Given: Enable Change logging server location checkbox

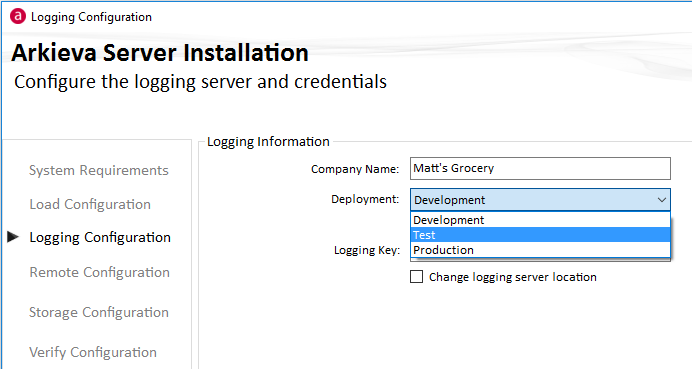Looking at the screenshot, I should (x=416, y=277).
